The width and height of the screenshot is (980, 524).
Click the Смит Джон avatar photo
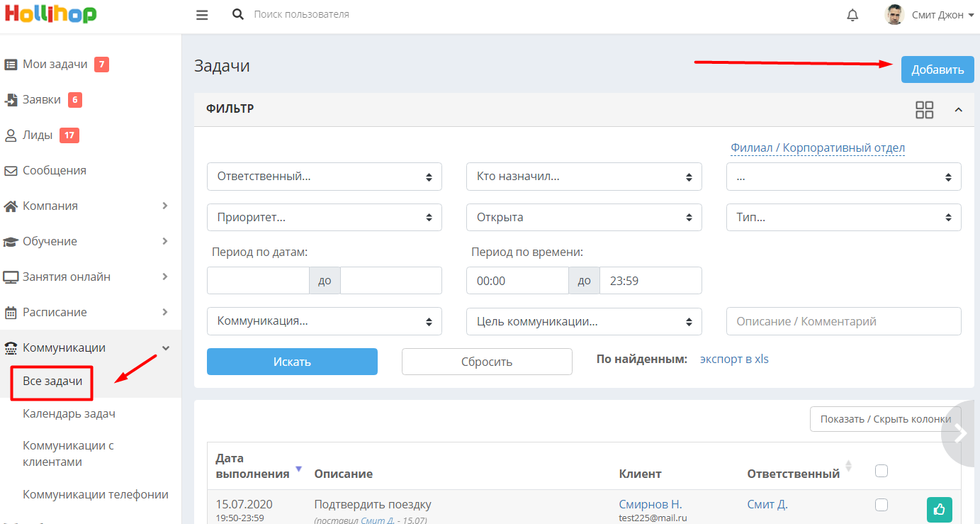click(894, 15)
